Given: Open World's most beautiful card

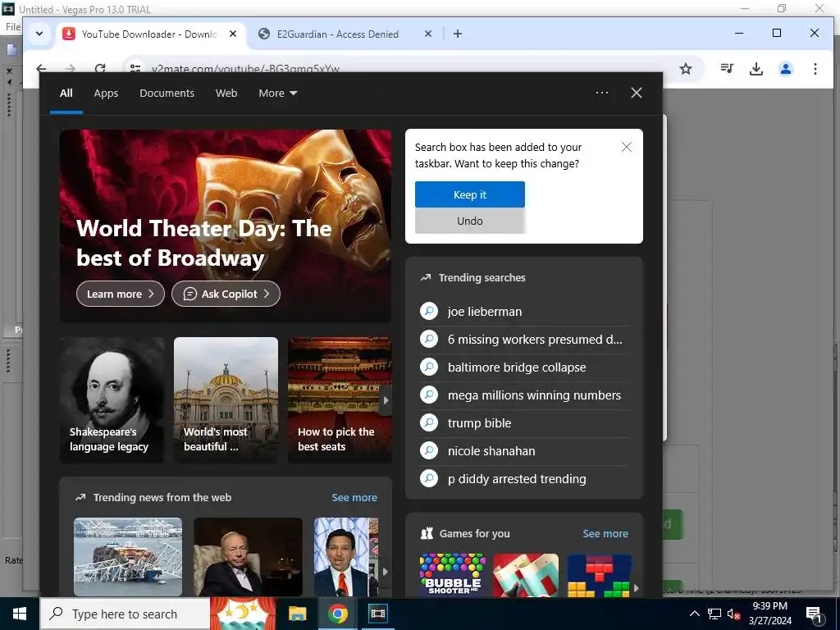Looking at the screenshot, I should (226, 399).
